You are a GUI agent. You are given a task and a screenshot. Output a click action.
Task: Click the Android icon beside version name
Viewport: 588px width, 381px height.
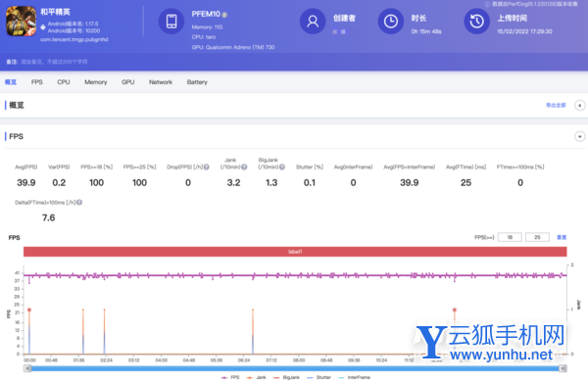tap(43, 27)
